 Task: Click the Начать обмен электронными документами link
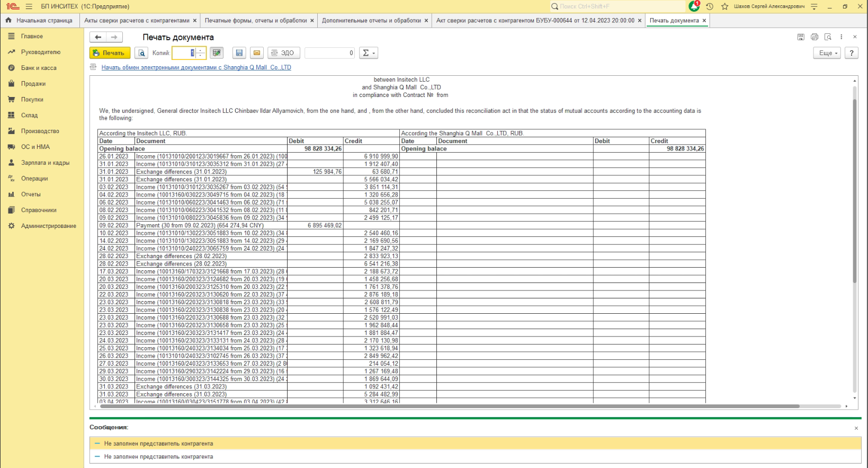196,67
